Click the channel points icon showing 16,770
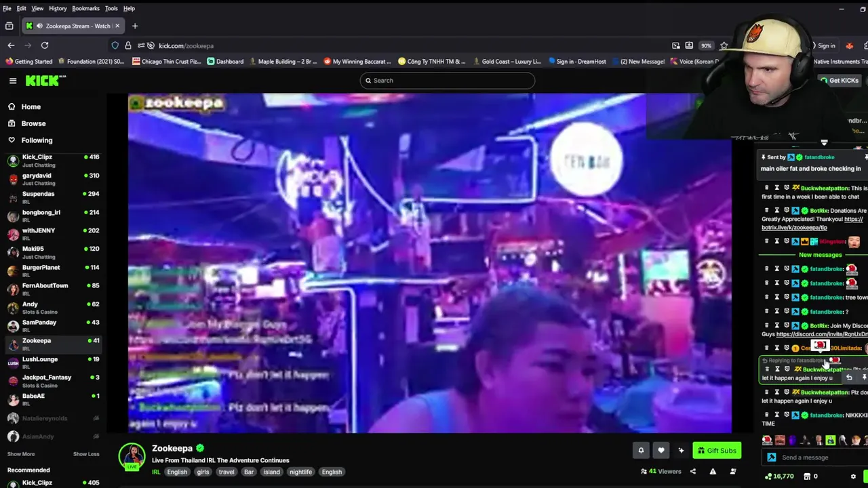The width and height of the screenshot is (868, 488). click(x=768, y=476)
